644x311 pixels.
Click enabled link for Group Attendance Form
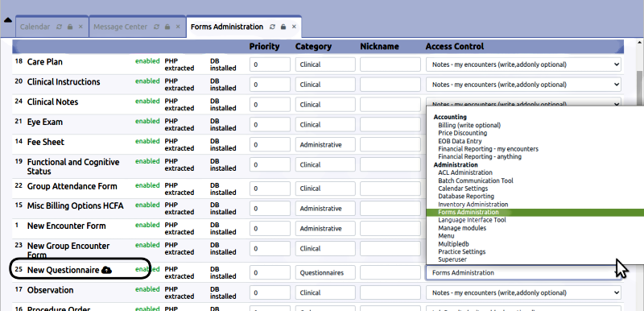pyautogui.click(x=147, y=185)
